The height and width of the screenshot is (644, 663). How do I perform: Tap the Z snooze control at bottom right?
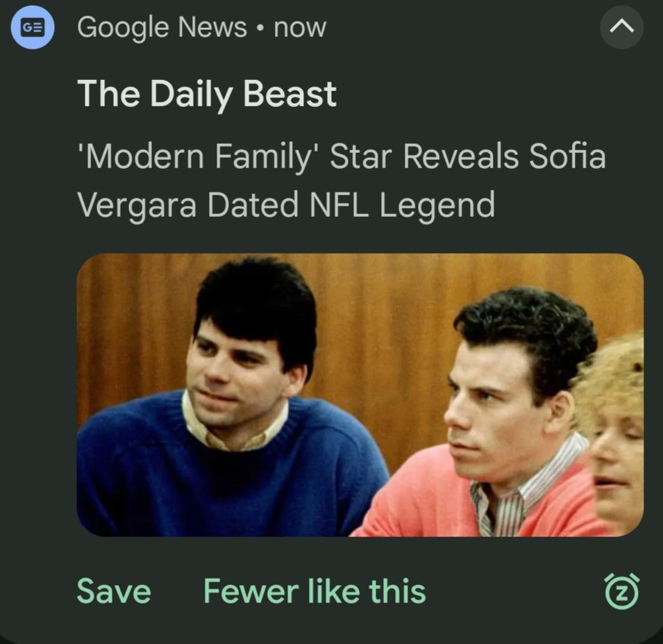pyautogui.click(x=622, y=592)
